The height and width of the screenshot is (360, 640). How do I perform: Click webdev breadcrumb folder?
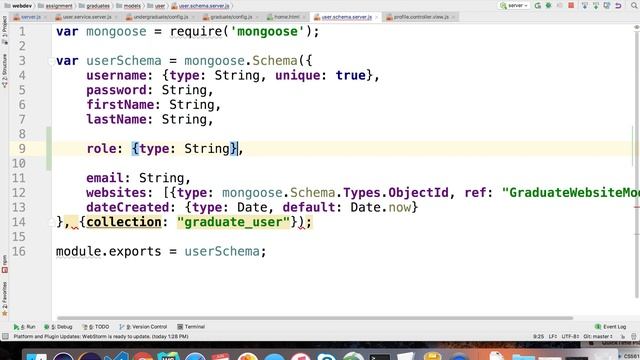(x=18, y=6)
